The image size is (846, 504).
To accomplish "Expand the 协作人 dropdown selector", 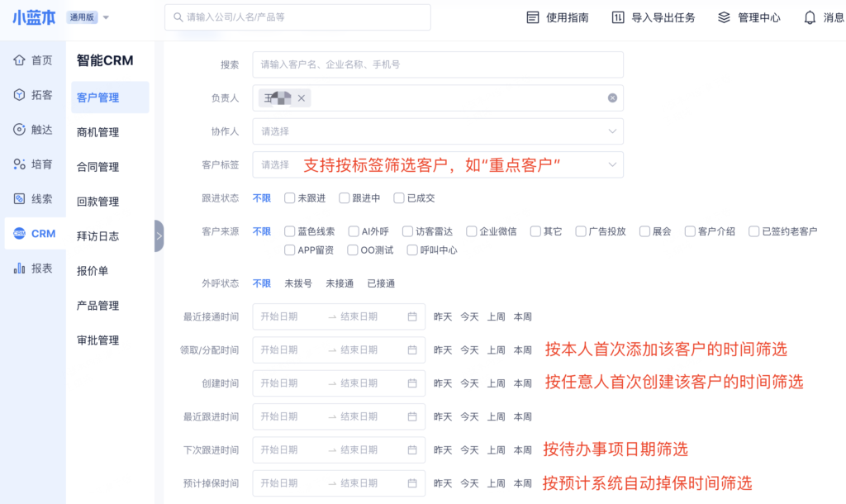I will (x=612, y=131).
